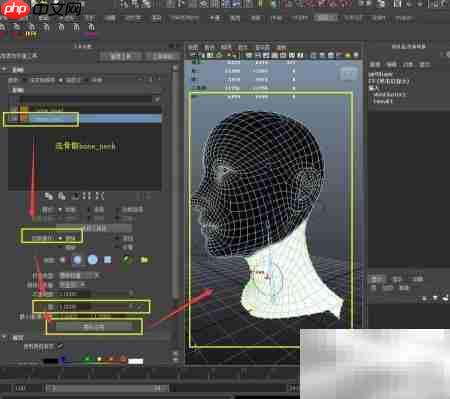
Task: Click the Tool Settings vertical scrollbar
Action: coord(176,182)
